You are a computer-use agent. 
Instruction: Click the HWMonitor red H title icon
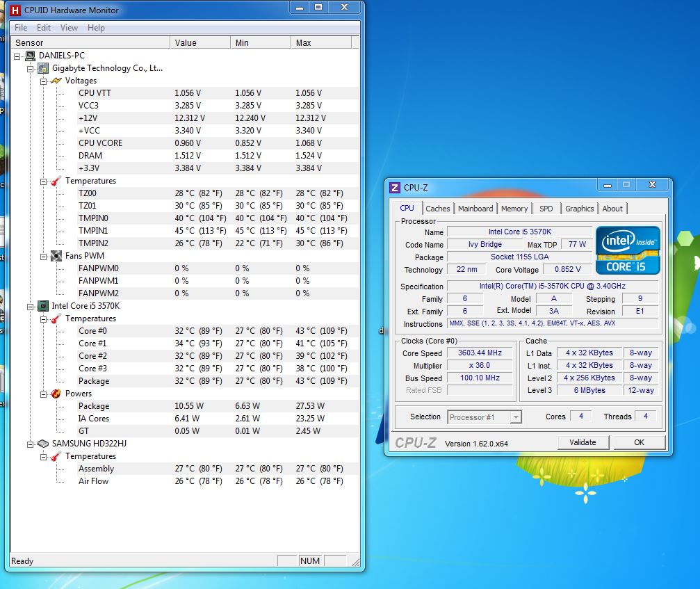coord(15,10)
